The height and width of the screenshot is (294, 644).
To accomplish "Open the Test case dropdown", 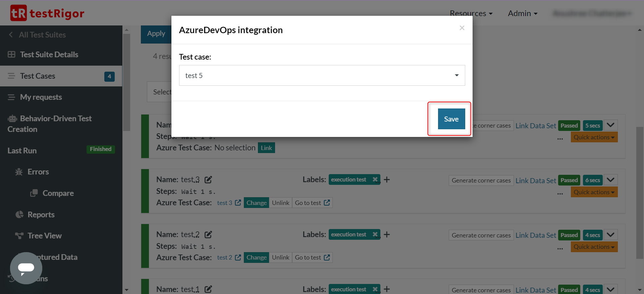I will tap(322, 75).
